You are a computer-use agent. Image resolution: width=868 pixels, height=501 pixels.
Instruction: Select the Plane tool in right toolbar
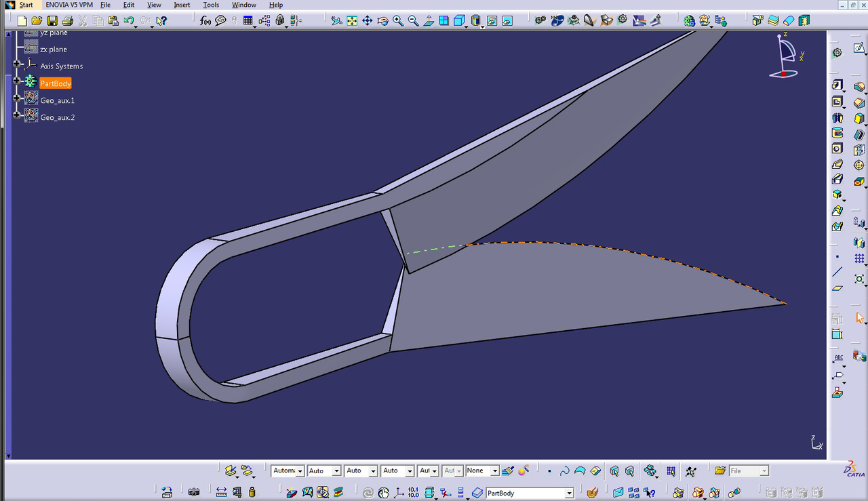click(x=837, y=288)
